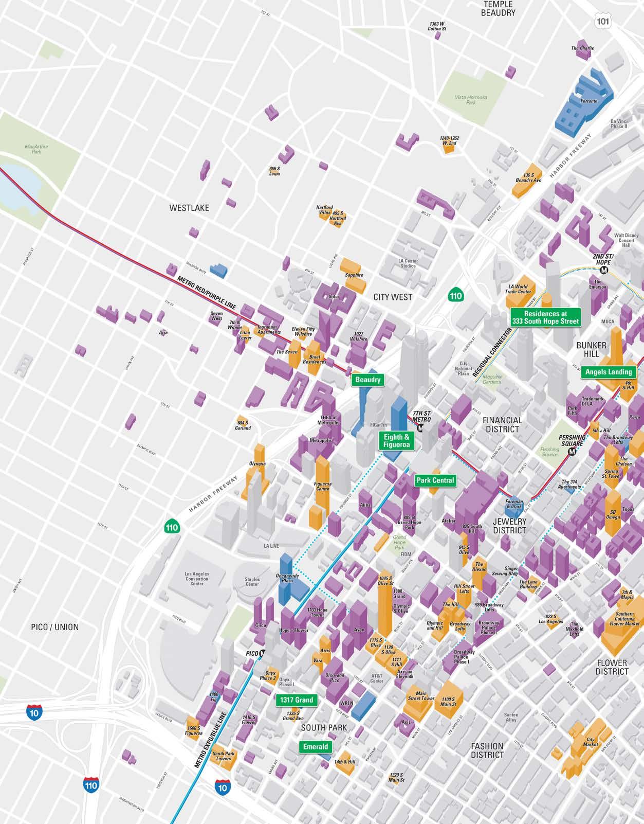Click the Seven West label
This screenshot has width=644, height=824.
tap(217, 316)
